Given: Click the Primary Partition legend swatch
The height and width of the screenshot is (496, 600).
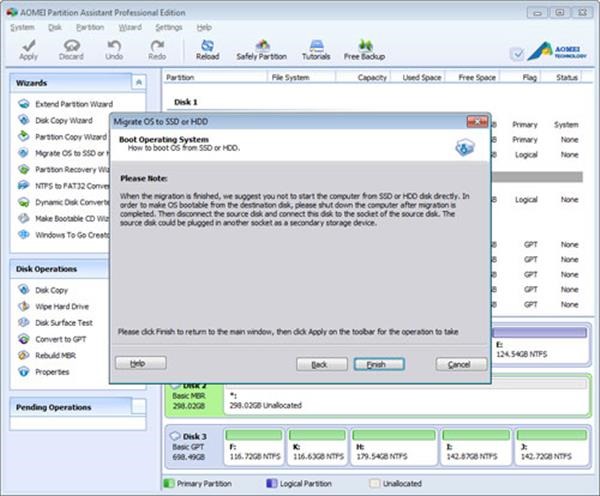Looking at the screenshot, I should pos(169,483).
